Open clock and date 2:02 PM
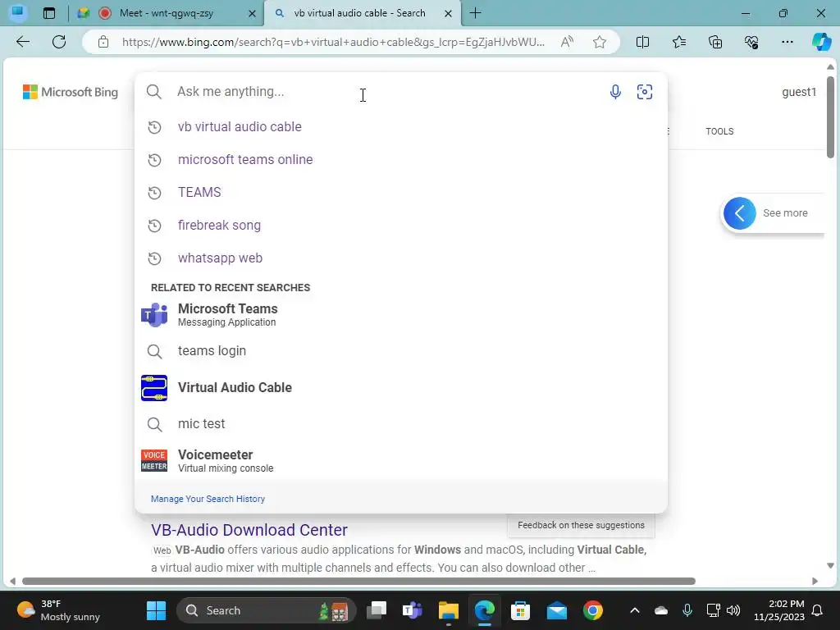Screen dimensions: 840x630 click(x=779, y=610)
